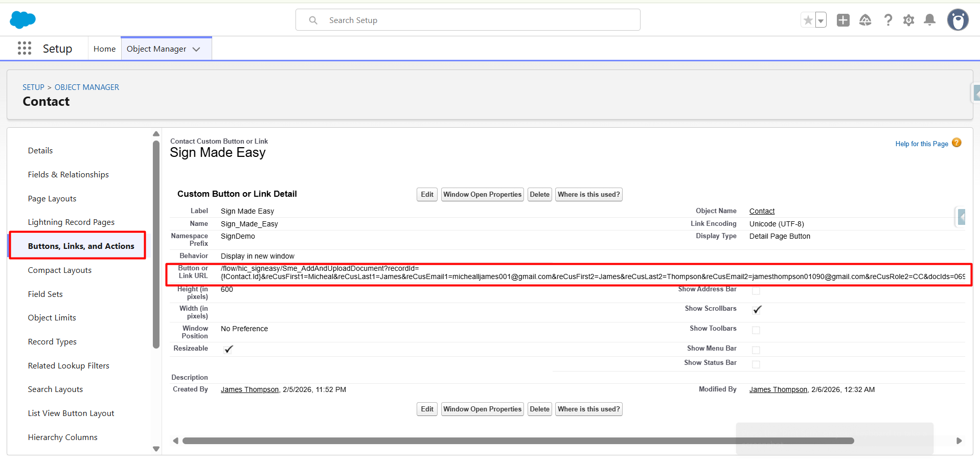Open Modified By James Thompson link
This screenshot has width=980, height=462.
point(779,389)
